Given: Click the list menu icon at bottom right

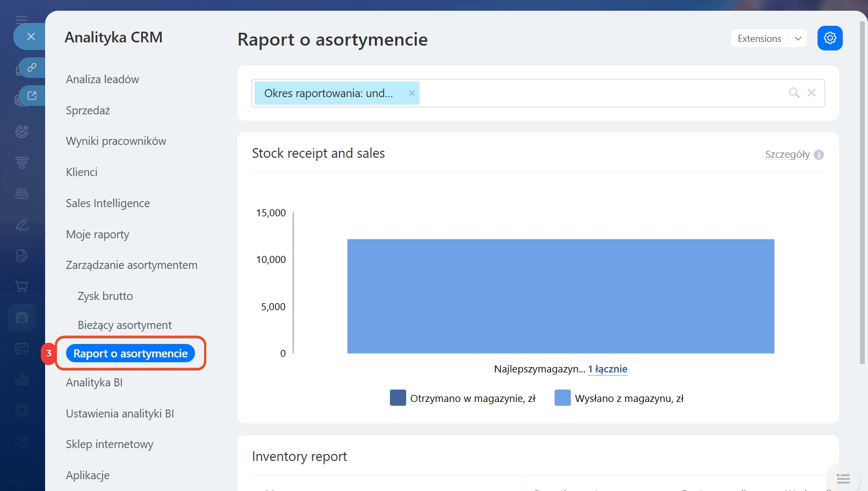Looking at the screenshot, I should [x=843, y=478].
